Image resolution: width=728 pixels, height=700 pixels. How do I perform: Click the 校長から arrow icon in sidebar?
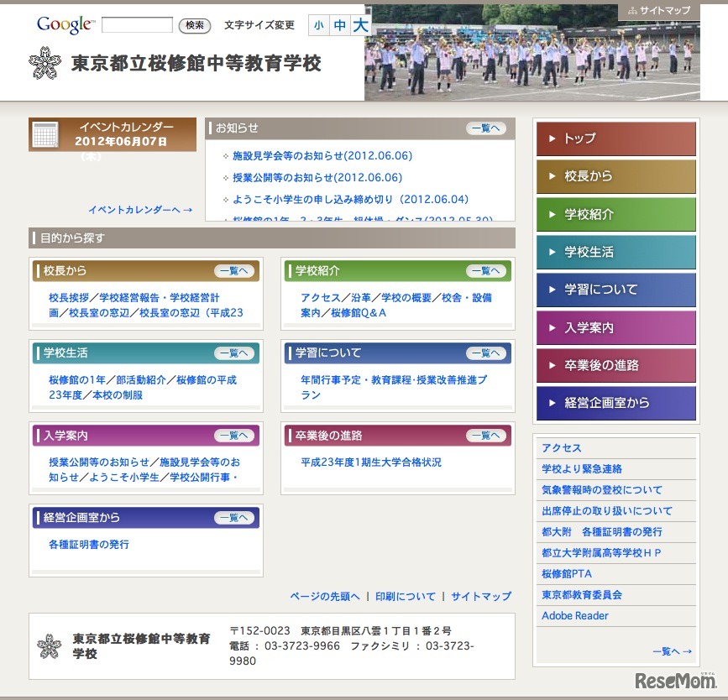[551, 177]
